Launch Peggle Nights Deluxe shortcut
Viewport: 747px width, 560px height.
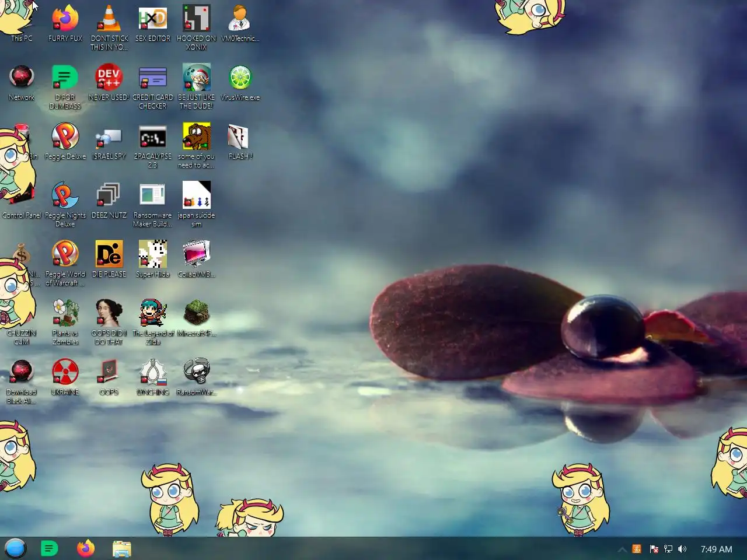[x=65, y=195]
